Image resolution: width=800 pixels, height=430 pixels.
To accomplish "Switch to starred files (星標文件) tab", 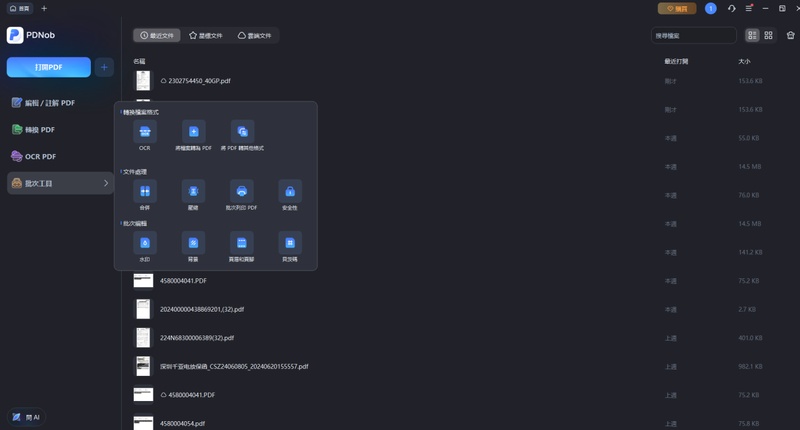I will click(207, 35).
